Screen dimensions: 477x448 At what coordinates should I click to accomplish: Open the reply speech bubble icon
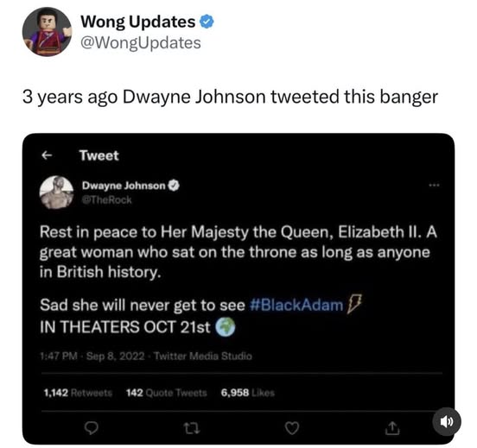point(91,428)
